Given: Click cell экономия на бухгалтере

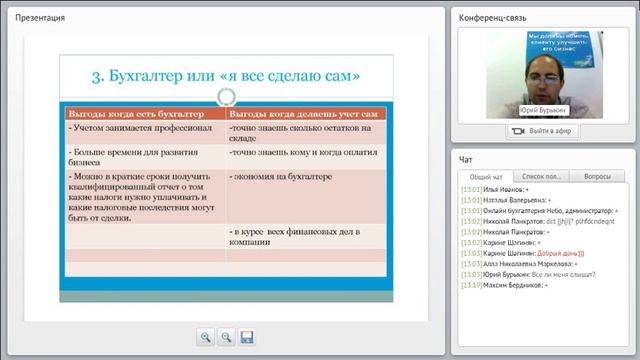Looking at the screenshot, I should 306,197.
